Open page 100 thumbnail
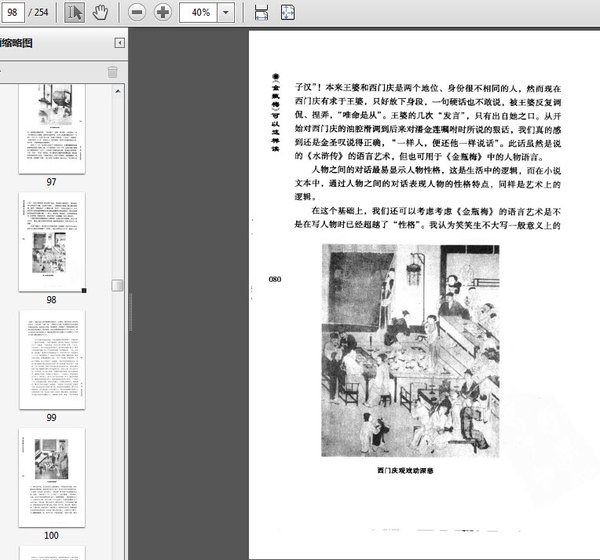Image resolution: width=600 pixels, height=560 pixels. 52,478
